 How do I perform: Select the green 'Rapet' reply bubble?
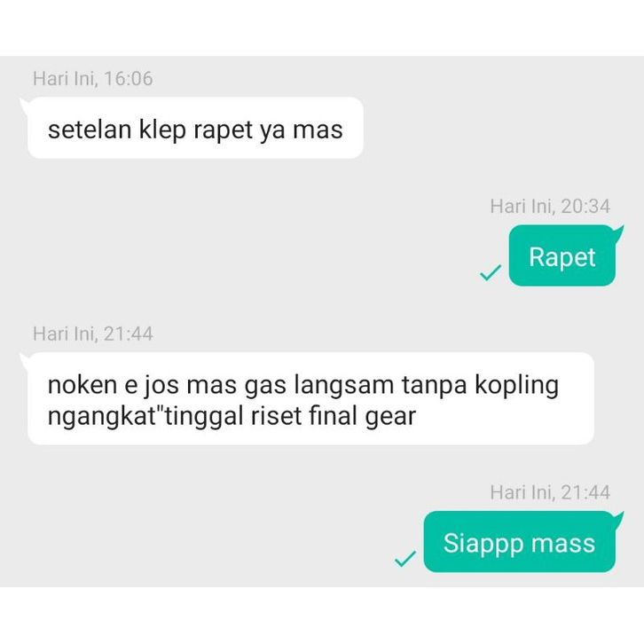562,255
